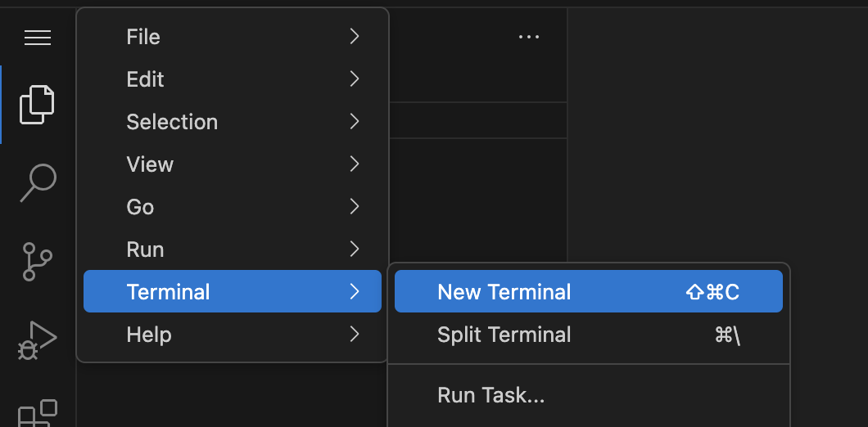Expand the View submenu arrow
The height and width of the screenshot is (427, 868).
click(355, 164)
